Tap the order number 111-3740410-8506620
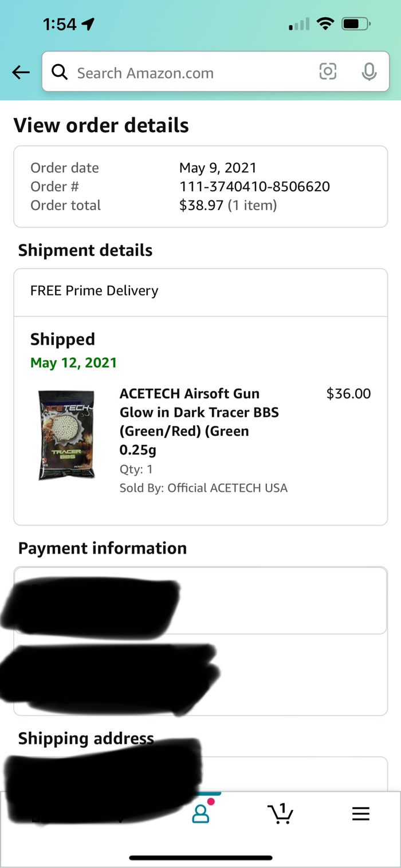This screenshot has width=401, height=868. (x=254, y=186)
